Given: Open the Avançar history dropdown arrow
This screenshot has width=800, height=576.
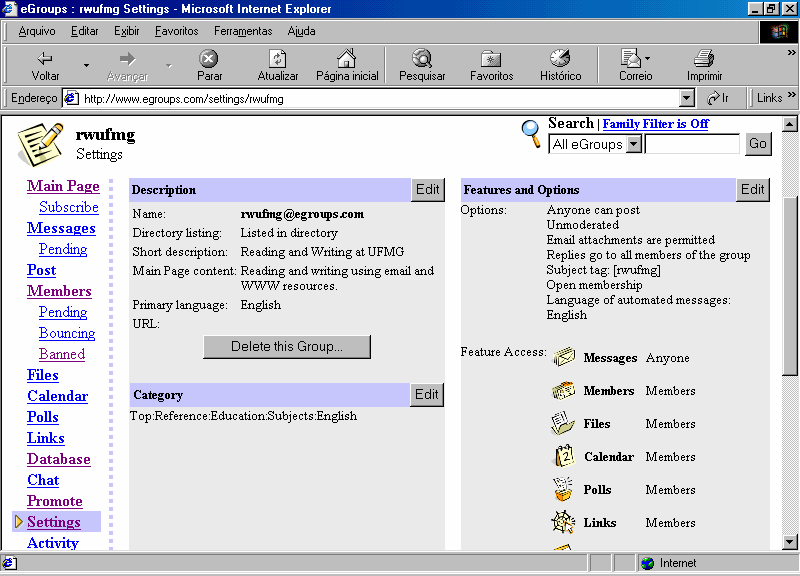Looking at the screenshot, I should (169, 65).
